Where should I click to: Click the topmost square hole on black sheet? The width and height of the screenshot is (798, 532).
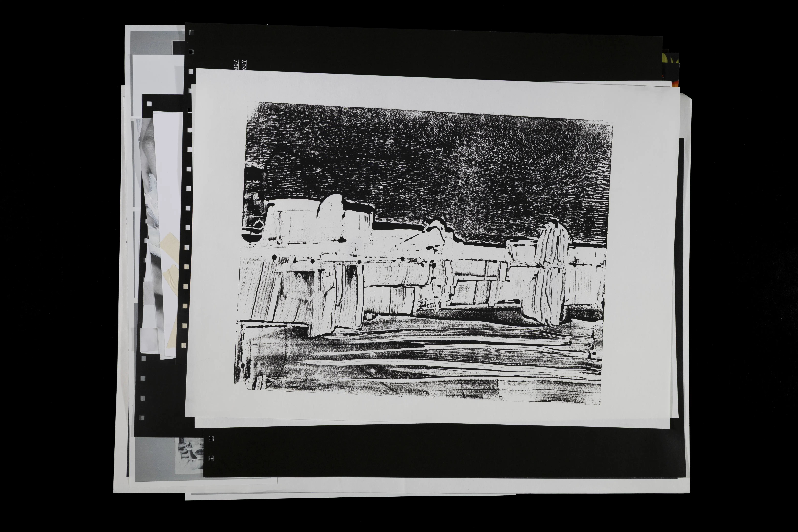click(192, 33)
